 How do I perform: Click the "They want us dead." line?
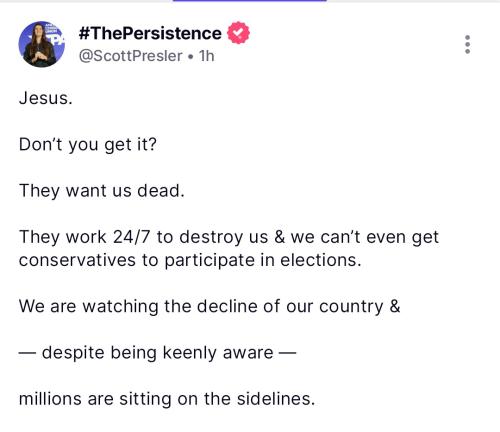point(102,191)
